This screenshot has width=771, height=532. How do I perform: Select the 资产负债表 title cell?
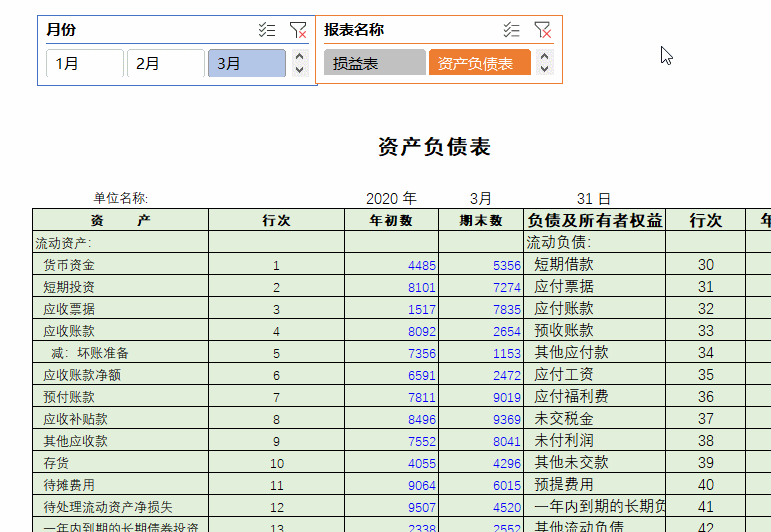434,147
